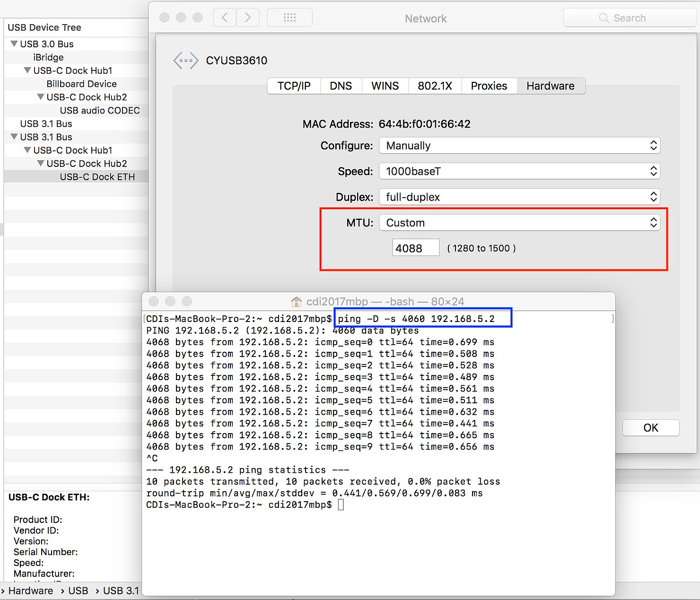Collapse USB-C Dock Hub2 under USB 3.0 Bus

41,97
